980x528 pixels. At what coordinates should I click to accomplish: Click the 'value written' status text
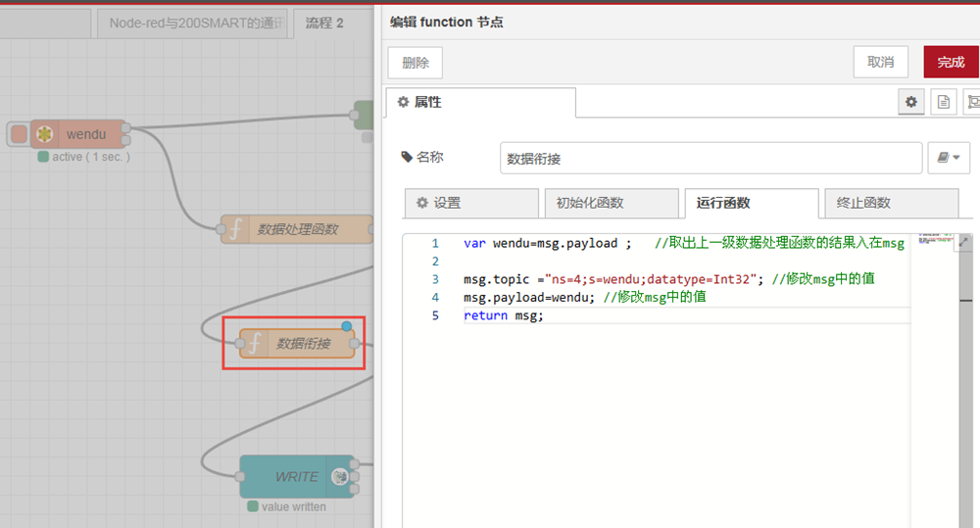(294, 506)
